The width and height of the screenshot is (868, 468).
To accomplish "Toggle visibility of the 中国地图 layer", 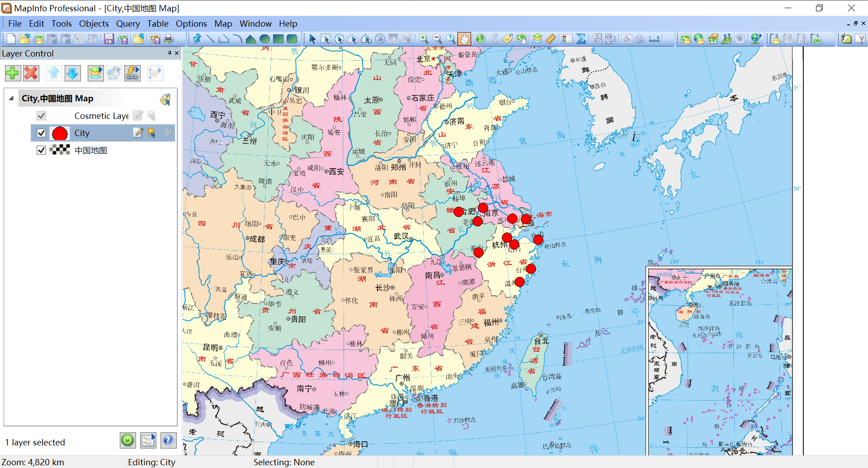I will (41, 150).
